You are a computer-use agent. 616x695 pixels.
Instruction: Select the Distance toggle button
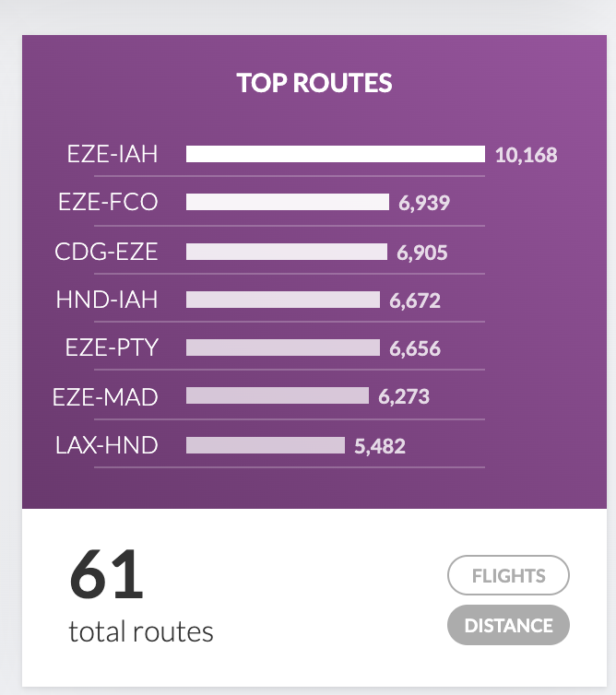[x=508, y=626]
